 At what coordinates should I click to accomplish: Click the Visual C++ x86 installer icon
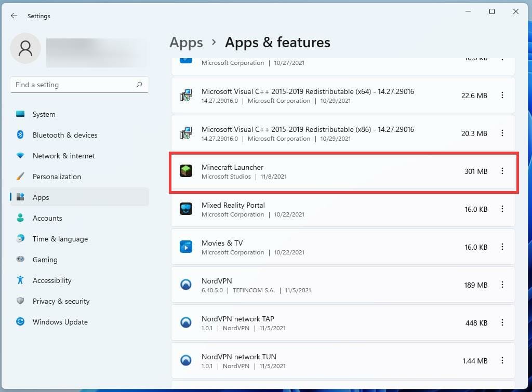(x=186, y=133)
